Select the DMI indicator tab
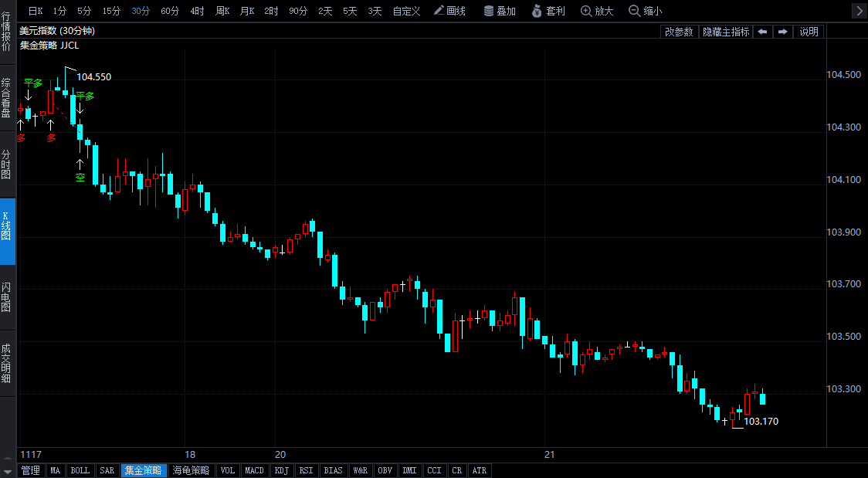This screenshot has width=868, height=478. (x=409, y=470)
